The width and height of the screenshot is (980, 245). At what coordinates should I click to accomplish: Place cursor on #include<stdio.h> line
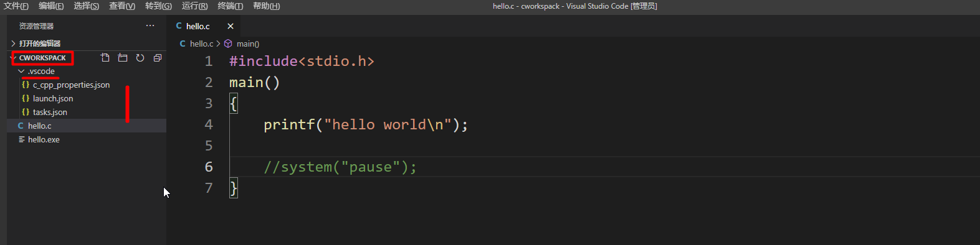pos(302,61)
